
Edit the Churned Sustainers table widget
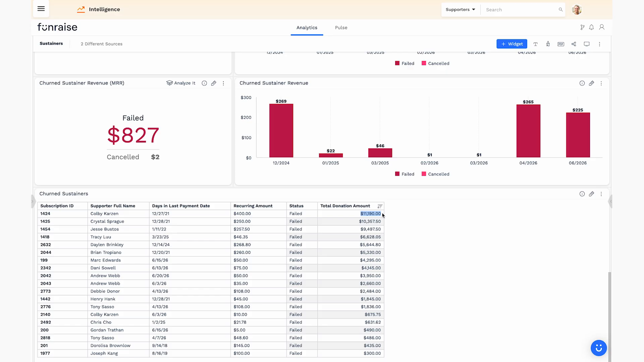click(591, 194)
